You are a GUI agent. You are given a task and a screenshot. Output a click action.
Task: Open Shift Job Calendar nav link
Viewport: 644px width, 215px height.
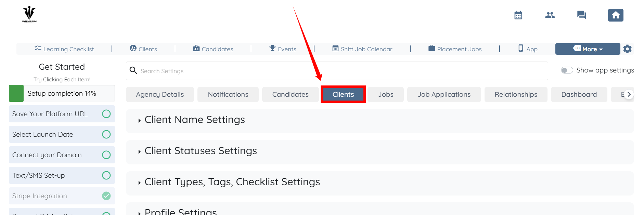pyautogui.click(x=362, y=49)
